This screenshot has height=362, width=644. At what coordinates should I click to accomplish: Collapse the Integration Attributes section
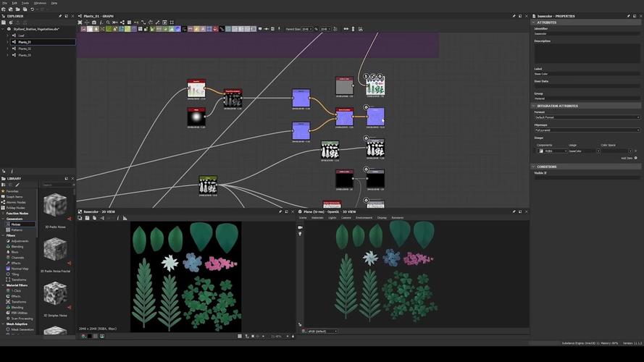coord(533,106)
